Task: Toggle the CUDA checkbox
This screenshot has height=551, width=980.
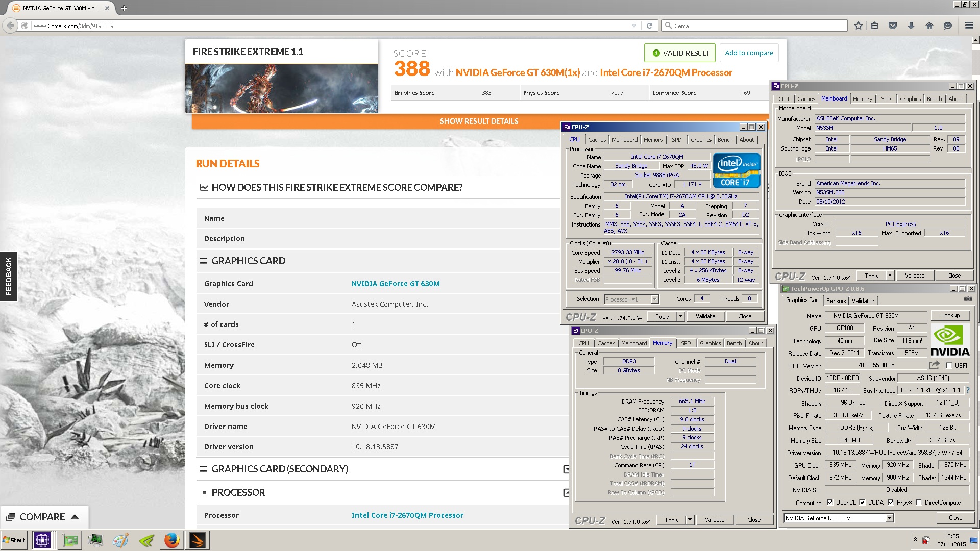Action: 862,502
